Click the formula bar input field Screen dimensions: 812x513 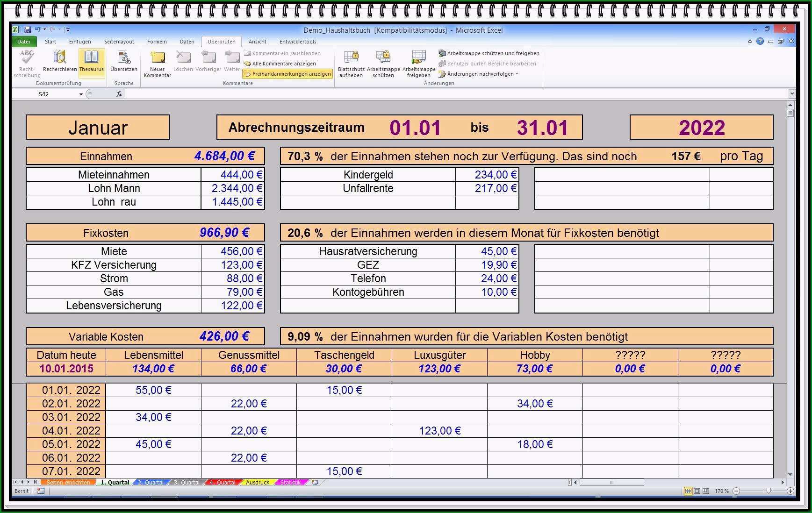(456, 94)
